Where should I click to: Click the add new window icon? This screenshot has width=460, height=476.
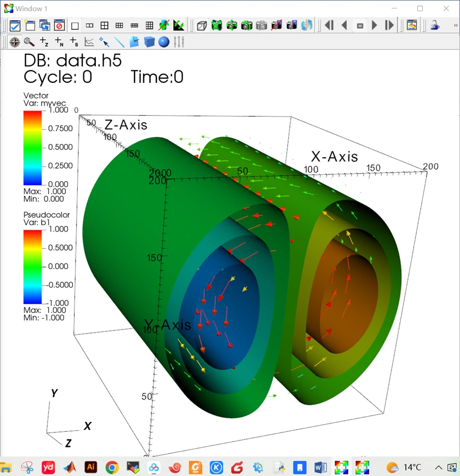[x=30, y=25]
